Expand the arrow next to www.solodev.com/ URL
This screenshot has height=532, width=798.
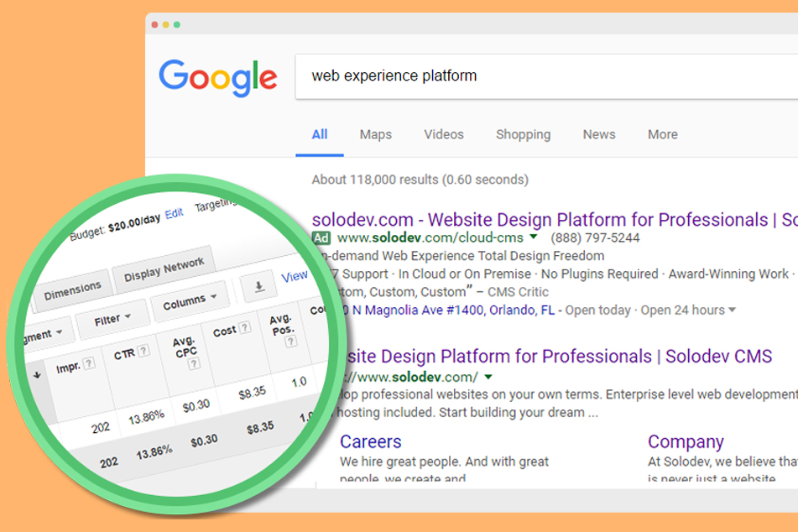coord(488,378)
